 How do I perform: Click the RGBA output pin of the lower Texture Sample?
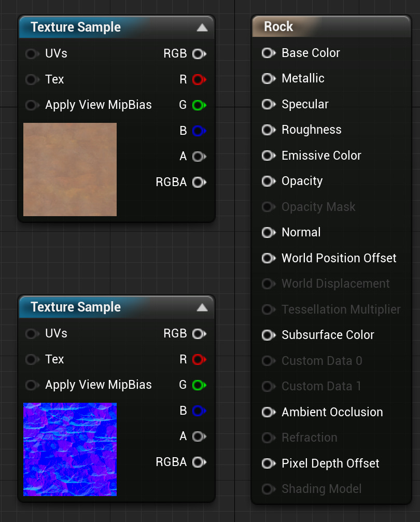coord(199,462)
